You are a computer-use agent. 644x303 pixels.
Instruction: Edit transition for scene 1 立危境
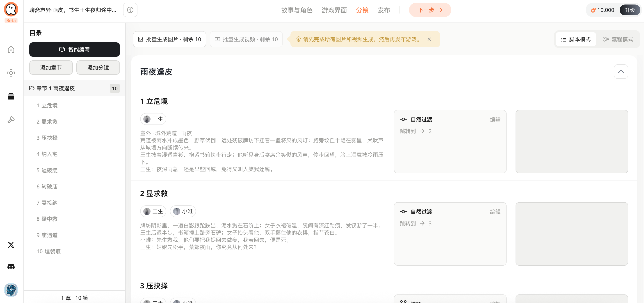pyautogui.click(x=495, y=119)
